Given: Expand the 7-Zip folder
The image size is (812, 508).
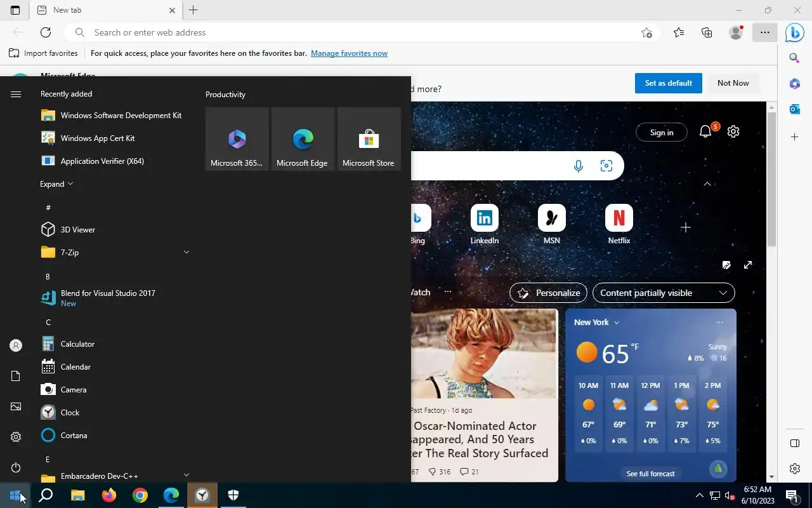Looking at the screenshot, I should click(115, 253).
